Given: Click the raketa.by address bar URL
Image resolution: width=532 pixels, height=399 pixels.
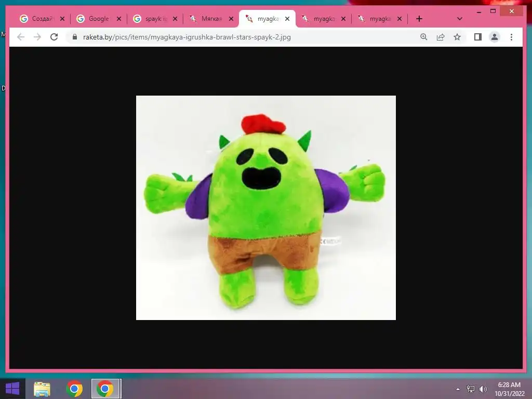Looking at the screenshot, I should tap(187, 37).
